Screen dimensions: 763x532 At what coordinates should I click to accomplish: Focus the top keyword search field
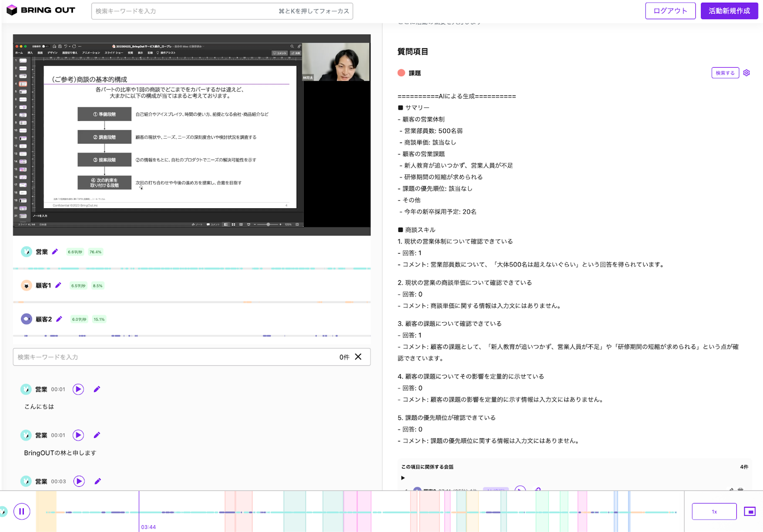click(x=222, y=11)
